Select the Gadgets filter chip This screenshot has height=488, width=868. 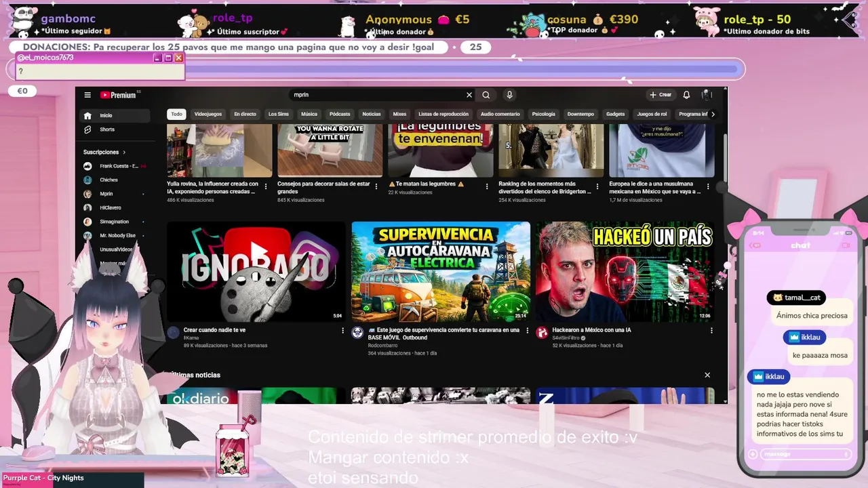point(616,114)
